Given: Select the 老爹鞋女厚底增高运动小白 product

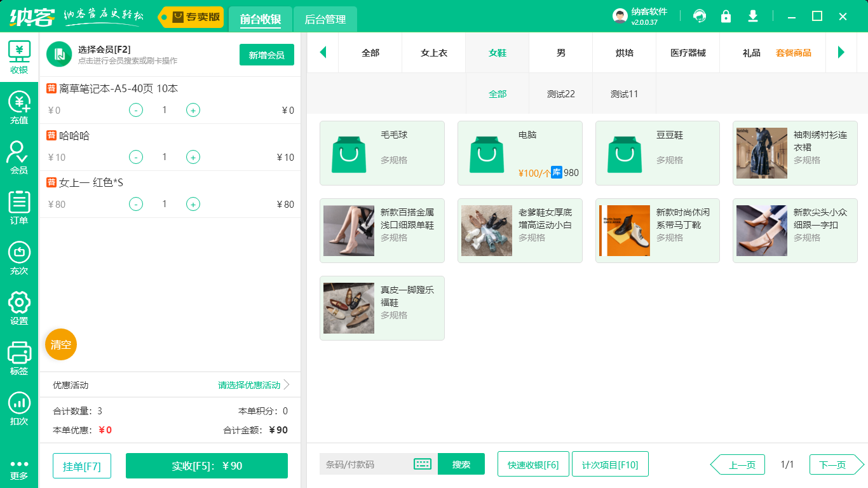Looking at the screenshot, I should click(520, 231).
